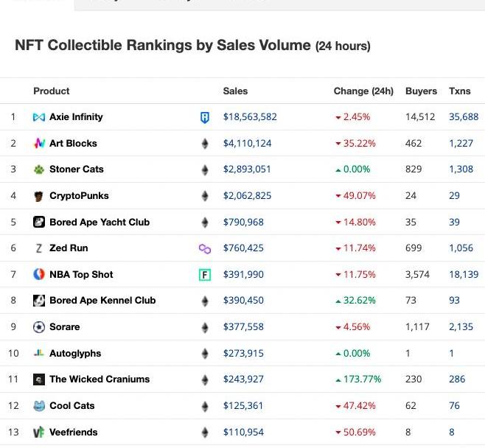Open The Wicked Craniums product page

pyautogui.click(x=99, y=379)
